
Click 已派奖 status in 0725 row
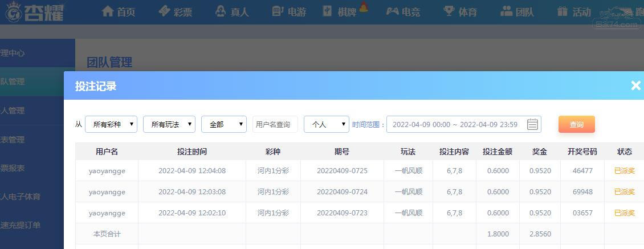(x=624, y=170)
